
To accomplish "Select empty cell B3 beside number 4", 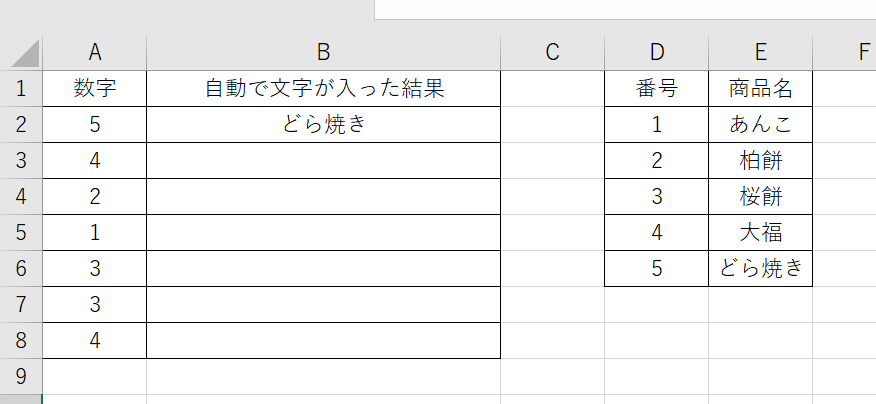I will click(x=323, y=160).
